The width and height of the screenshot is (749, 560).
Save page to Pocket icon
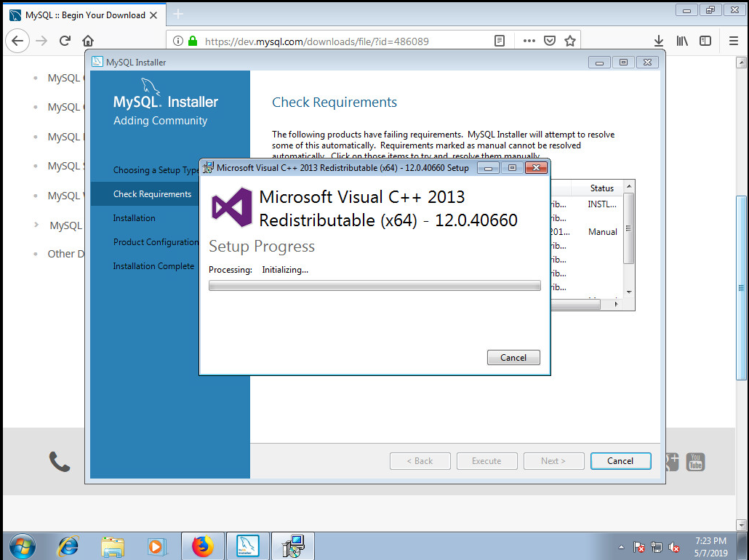click(x=550, y=41)
